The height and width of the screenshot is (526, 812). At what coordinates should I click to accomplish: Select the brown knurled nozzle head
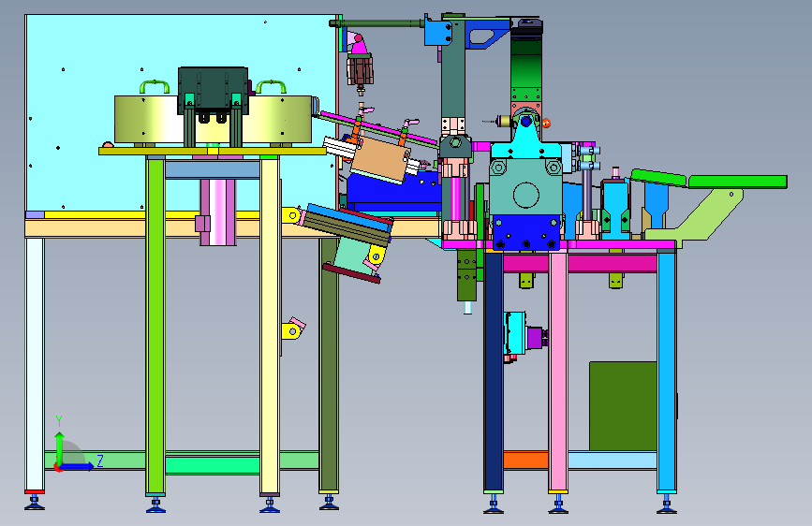tap(360, 70)
